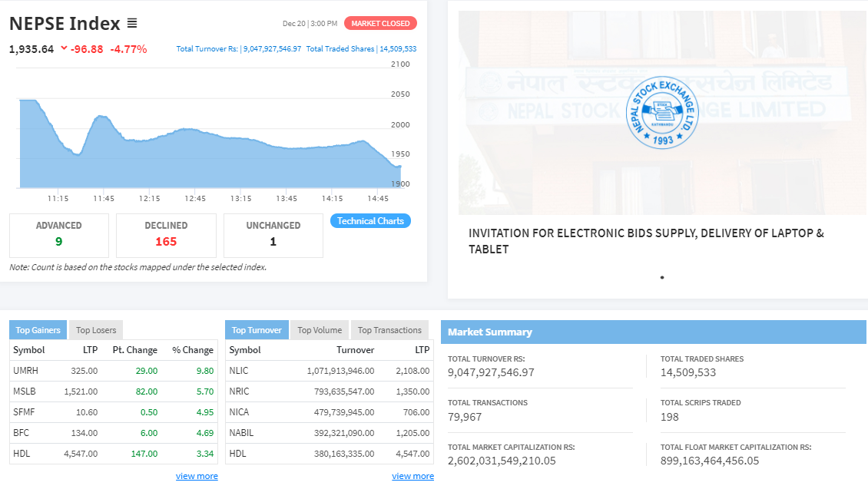Click the NEPSE Index title
The height and width of the screenshot is (489, 868).
coord(65,23)
